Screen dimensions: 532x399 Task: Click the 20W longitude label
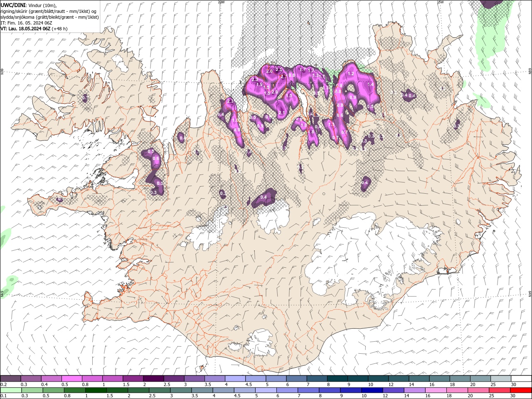(x=221, y=2)
